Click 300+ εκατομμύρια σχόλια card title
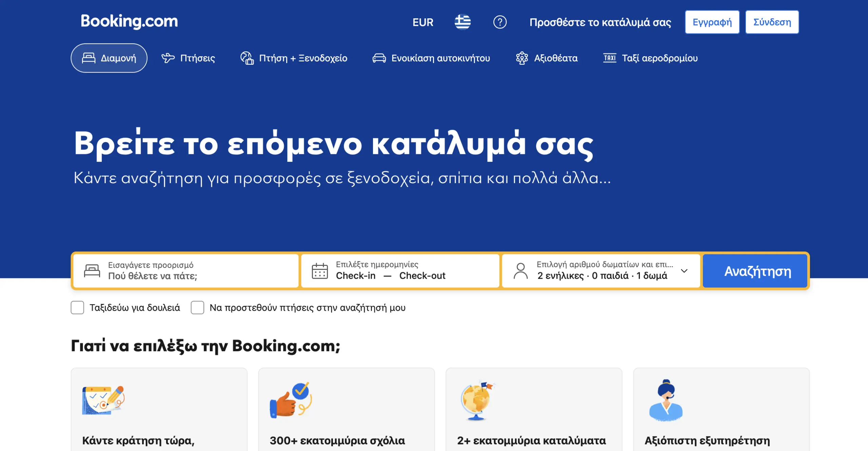Viewport: 868px width, 451px height. [x=337, y=441]
